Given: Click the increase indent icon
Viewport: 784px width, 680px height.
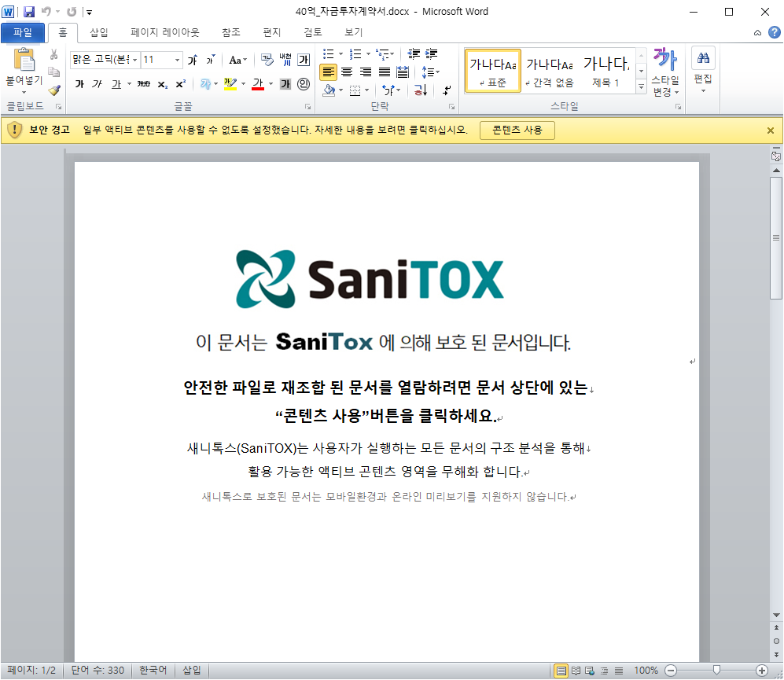Looking at the screenshot, I should [431, 53].
